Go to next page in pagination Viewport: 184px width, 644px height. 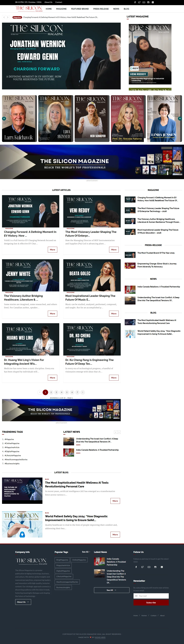tap(83, 392)
